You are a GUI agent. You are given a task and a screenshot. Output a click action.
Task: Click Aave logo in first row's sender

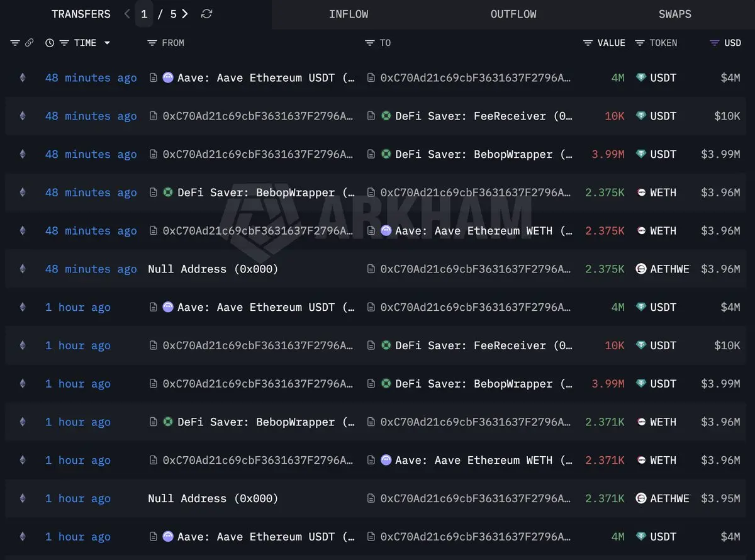[x=168, y=78]
